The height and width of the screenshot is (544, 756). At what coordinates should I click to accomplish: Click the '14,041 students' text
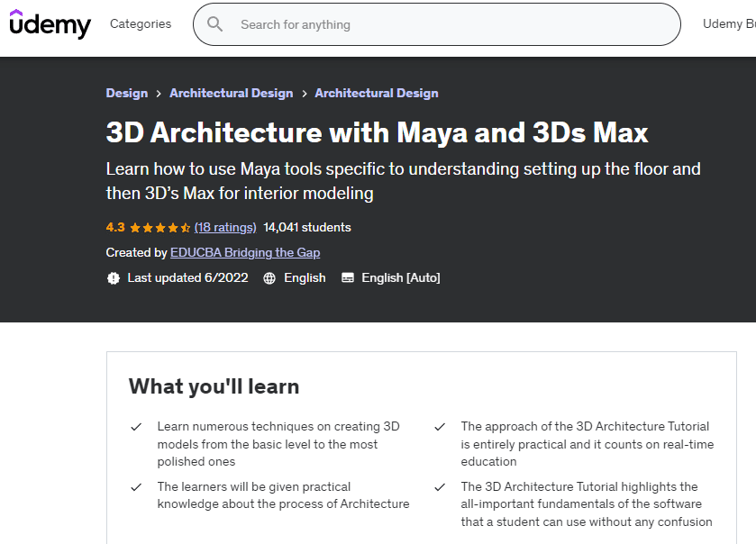point(307,228)
